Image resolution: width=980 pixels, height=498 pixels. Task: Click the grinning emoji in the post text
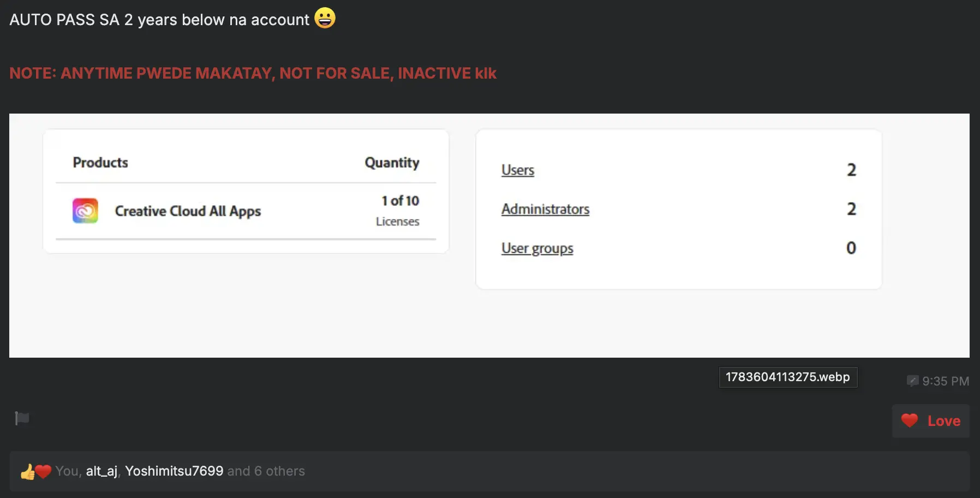click(325, 18)
